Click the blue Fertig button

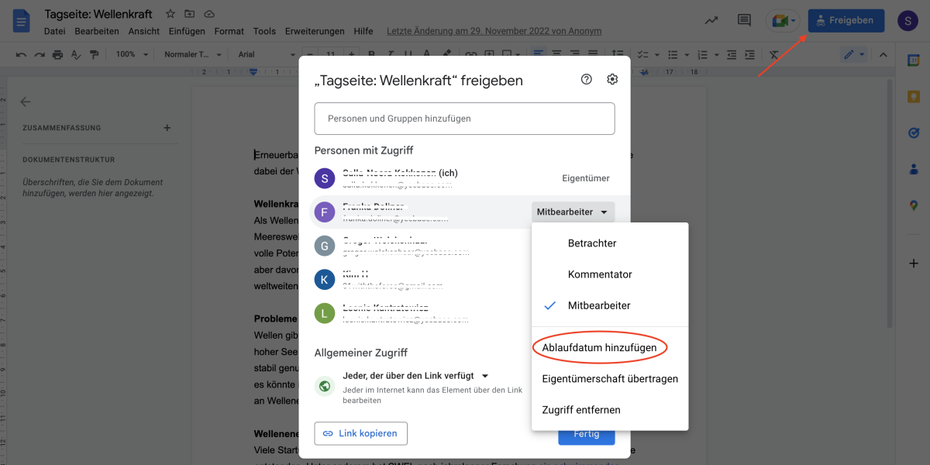pos(586,435)
